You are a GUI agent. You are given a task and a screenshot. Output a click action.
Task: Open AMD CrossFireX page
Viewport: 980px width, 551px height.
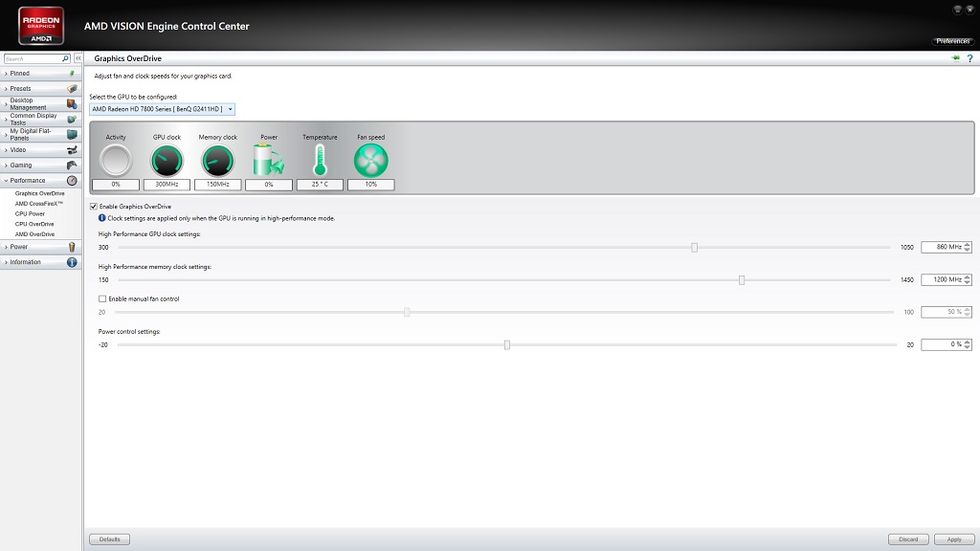click(x=38, y=204)
